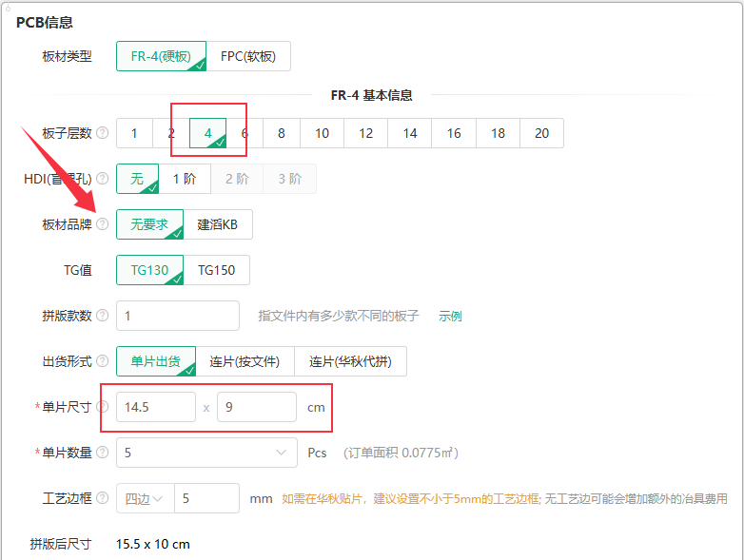Select 建滔KB board brand
Viewport: 744px width, 560px height.
(218, 224)
